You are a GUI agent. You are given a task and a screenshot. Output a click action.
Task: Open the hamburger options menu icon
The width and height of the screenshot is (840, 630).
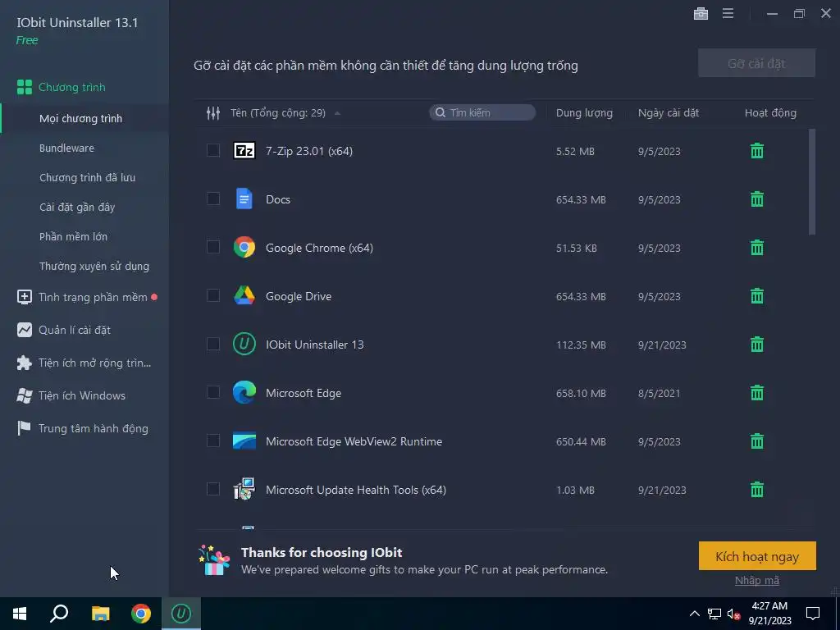coord(728,13)
